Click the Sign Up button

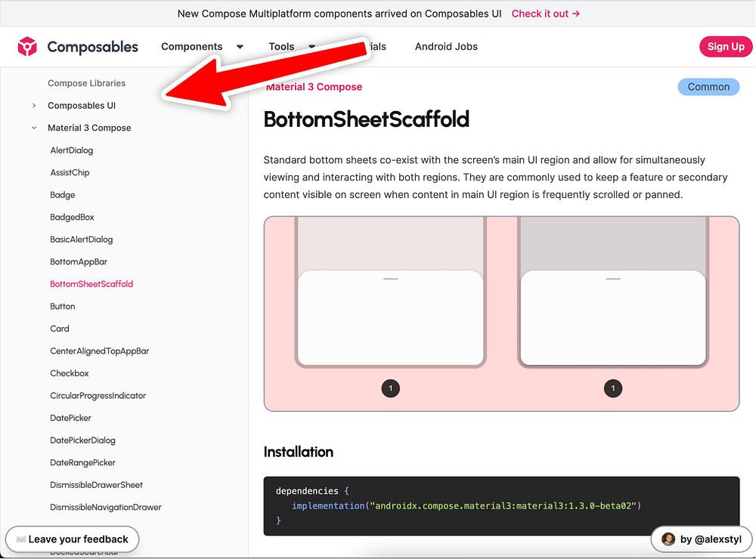(726, 46)
